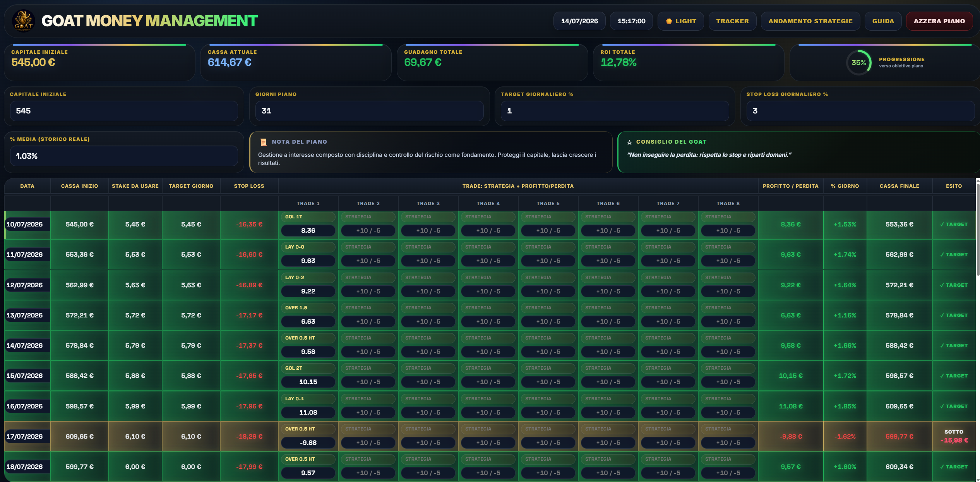This screenshot has height=482, width=980.
Task: Click the Consiglio del GOAT star icon
Action: (629, 142)
